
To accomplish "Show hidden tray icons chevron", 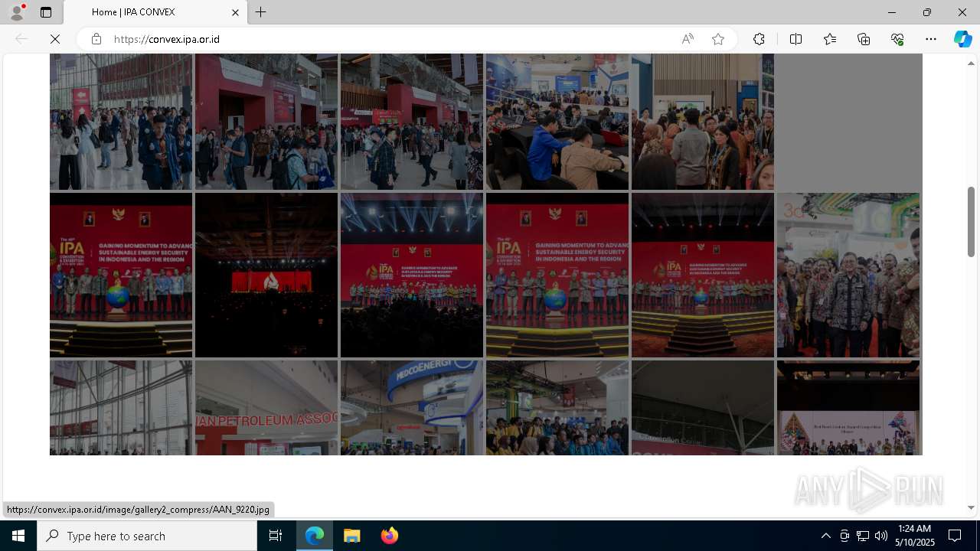I will (x=825, y=536).
